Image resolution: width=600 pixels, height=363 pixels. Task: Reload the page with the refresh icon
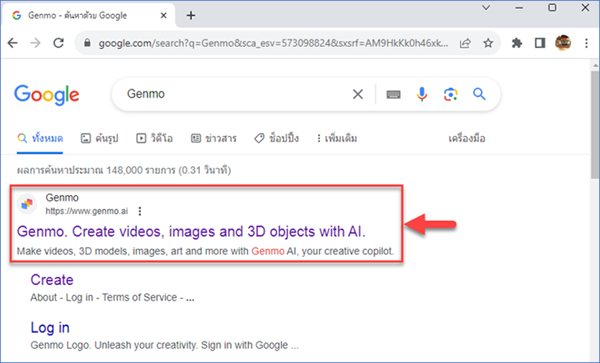point(59,43)
